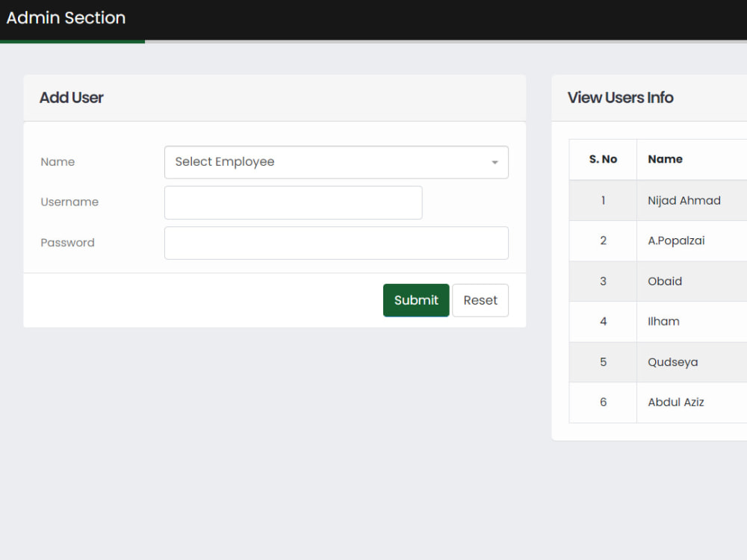Click the Name form label
Viewport: 747px width, 560px height.
58,162
